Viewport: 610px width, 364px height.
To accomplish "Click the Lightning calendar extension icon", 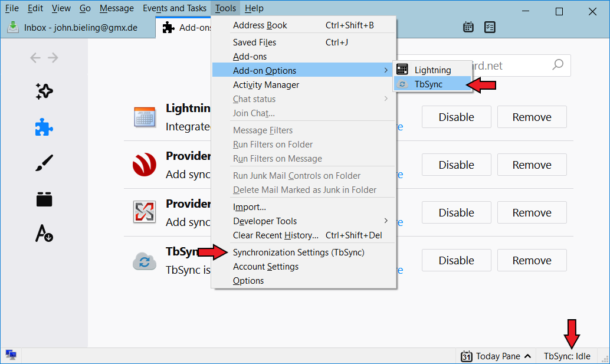I will (145, 117).
